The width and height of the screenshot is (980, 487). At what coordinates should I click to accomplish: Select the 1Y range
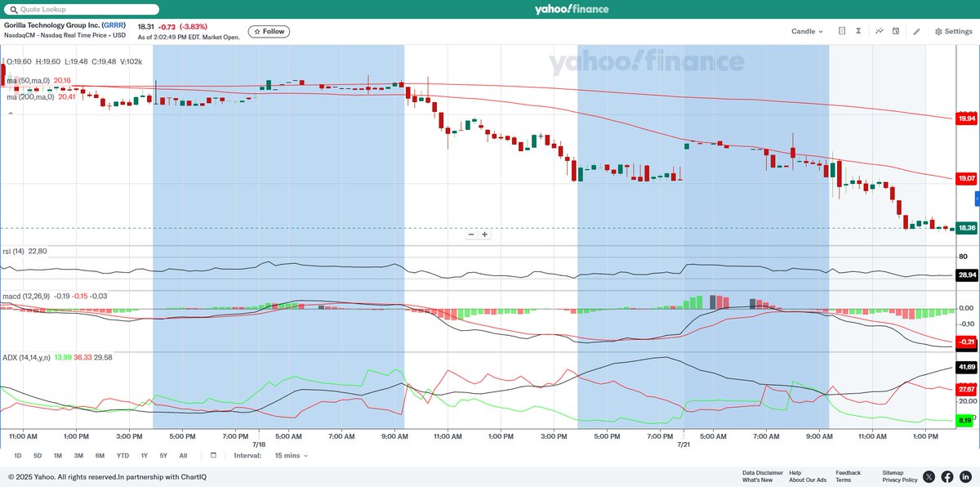tap(145, 455)
